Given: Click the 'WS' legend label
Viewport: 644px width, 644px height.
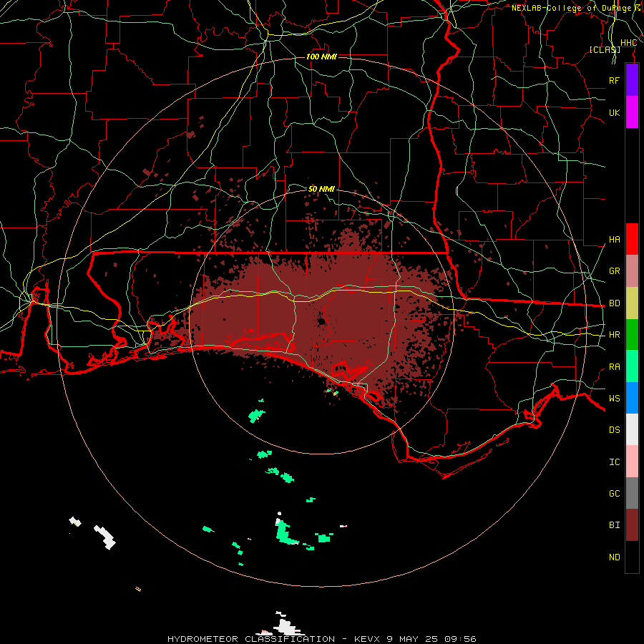Looking at the screenshot, I should [x=614, y=398].
